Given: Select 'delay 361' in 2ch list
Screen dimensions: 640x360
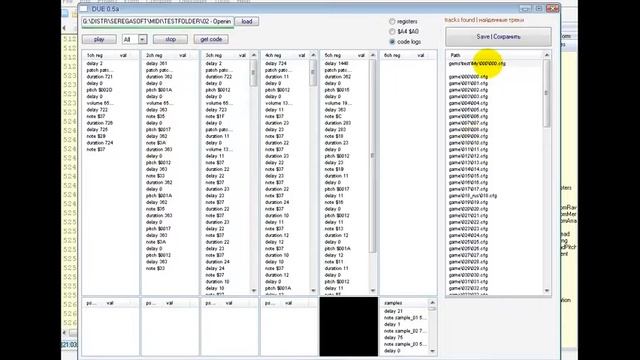Looking at the screenshot, I should pos(157,64).
